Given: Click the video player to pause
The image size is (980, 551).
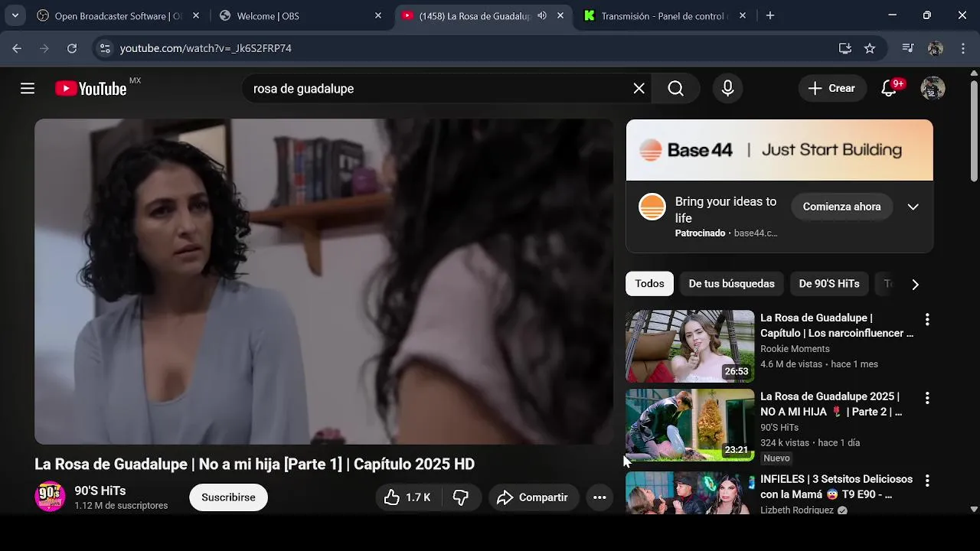Looking at the screenshot, I should pyautogui.click(x=324, y=282).
